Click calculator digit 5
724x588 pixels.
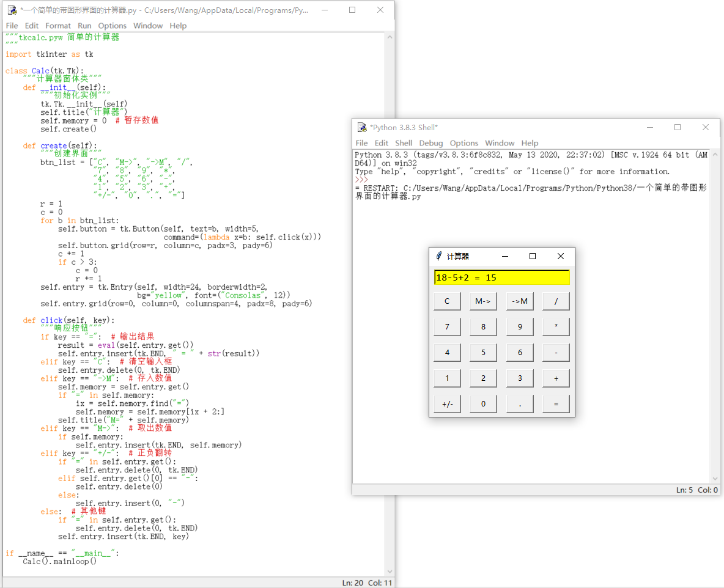[483, 352]
